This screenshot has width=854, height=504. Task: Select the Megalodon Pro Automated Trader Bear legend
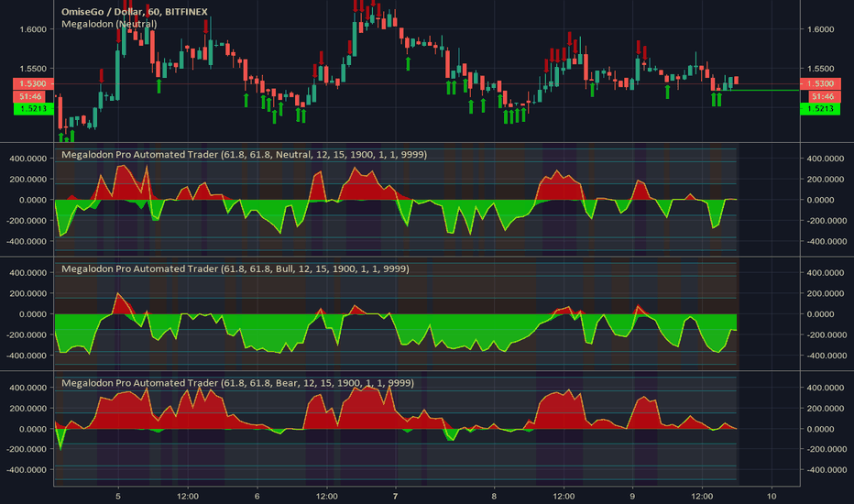pyautogui.click(x=237, y=383)
